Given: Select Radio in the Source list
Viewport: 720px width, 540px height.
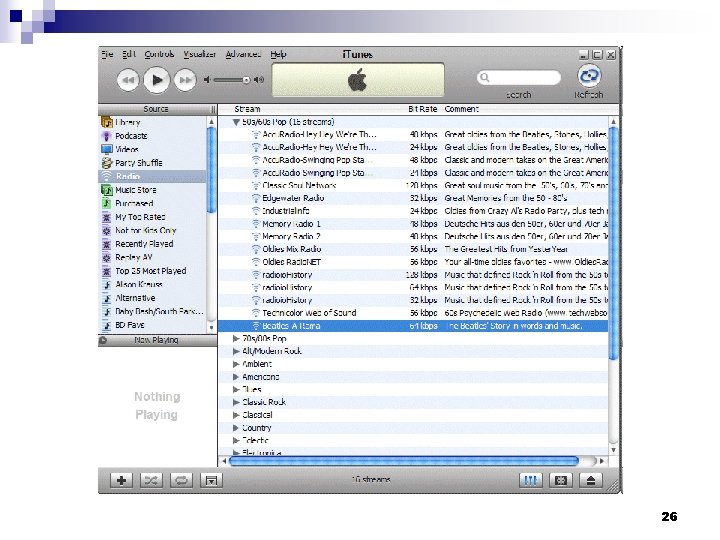Looking at the screenshot, I should pyautogui.click(x=152, y=176).
